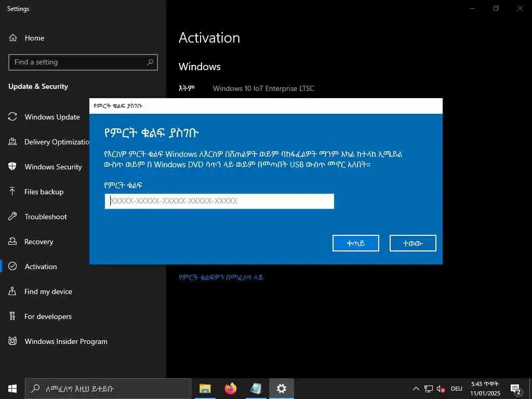Click the muted speaker tray icon
532x399 pixels.
coord(441,389)
